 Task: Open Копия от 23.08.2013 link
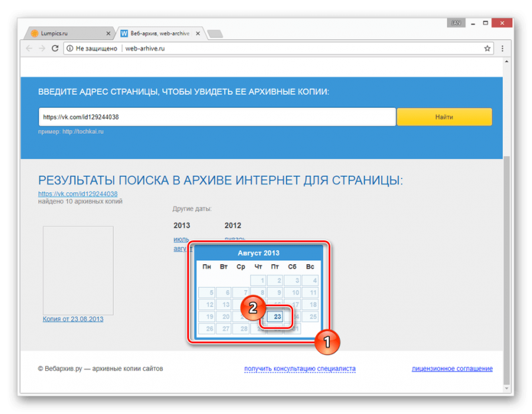click(73, 319)
